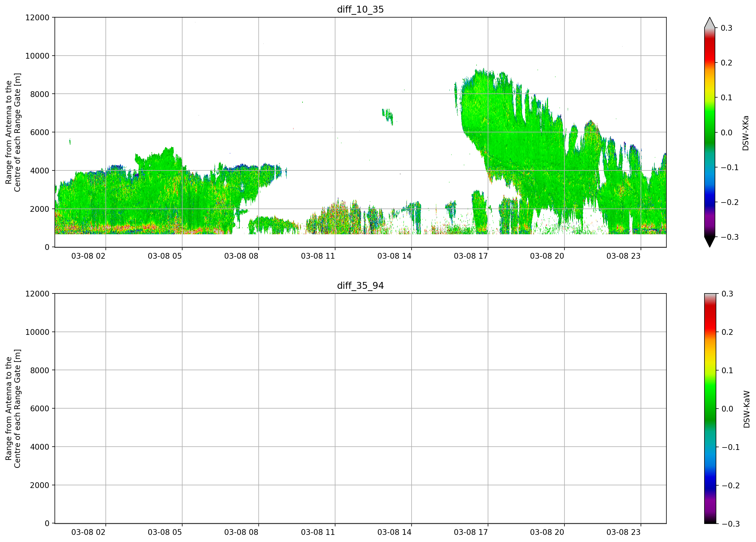Screen dimensions: 756x542
Task: Click '03-08 17' tick under diff_10_35 plot
Action: [x=471, y=256]
